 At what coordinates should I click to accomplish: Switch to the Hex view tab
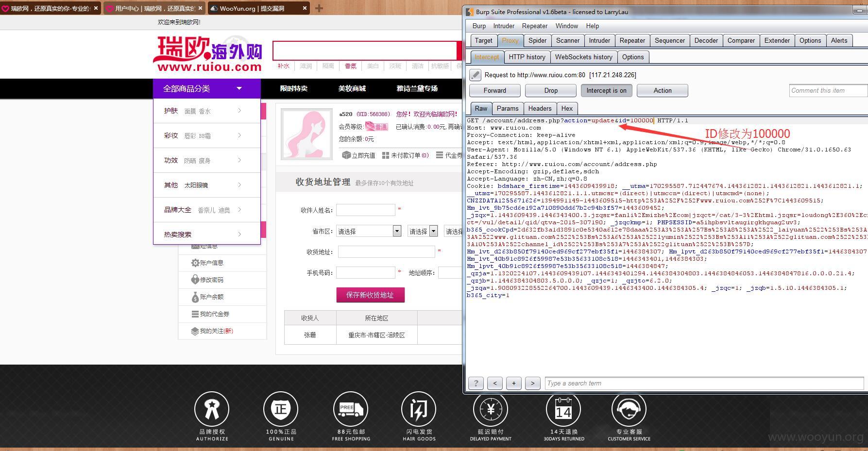(567, 109)
